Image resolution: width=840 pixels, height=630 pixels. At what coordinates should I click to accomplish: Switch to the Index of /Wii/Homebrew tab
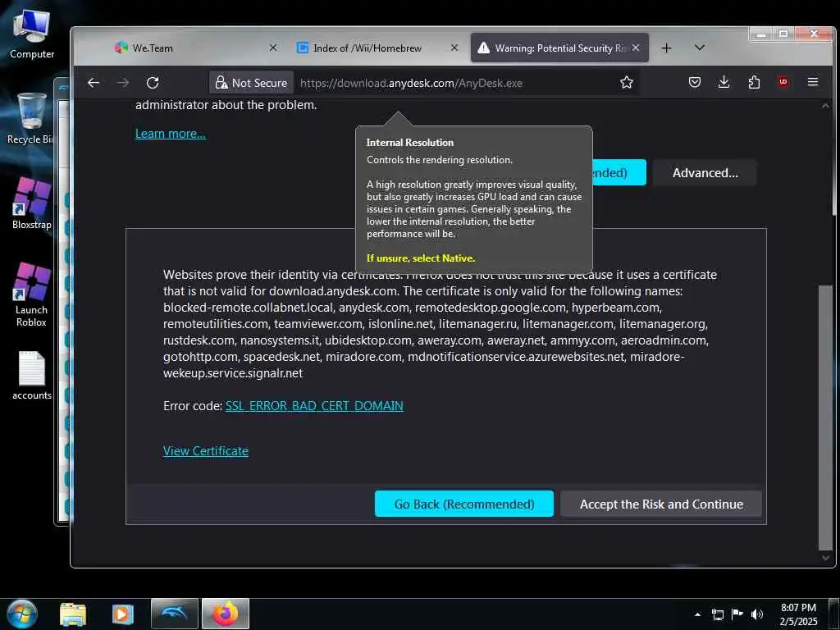[377, 48]
